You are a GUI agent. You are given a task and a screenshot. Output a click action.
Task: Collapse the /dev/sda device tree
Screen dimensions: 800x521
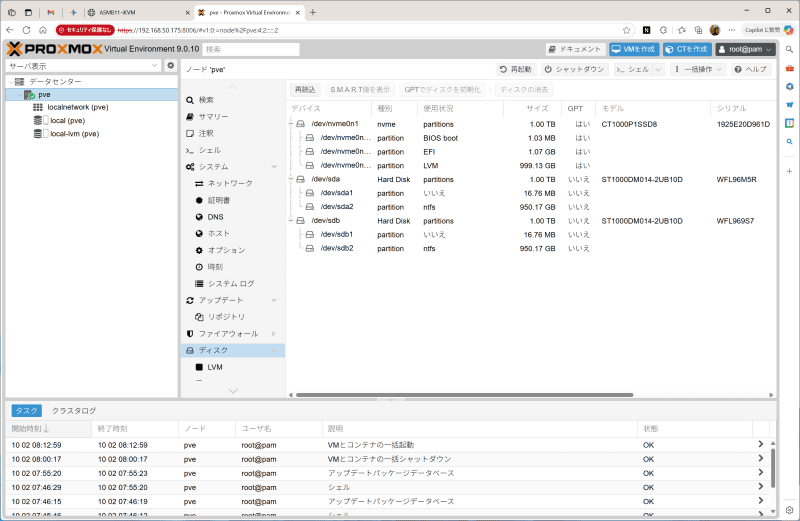(x=291, y=179)
